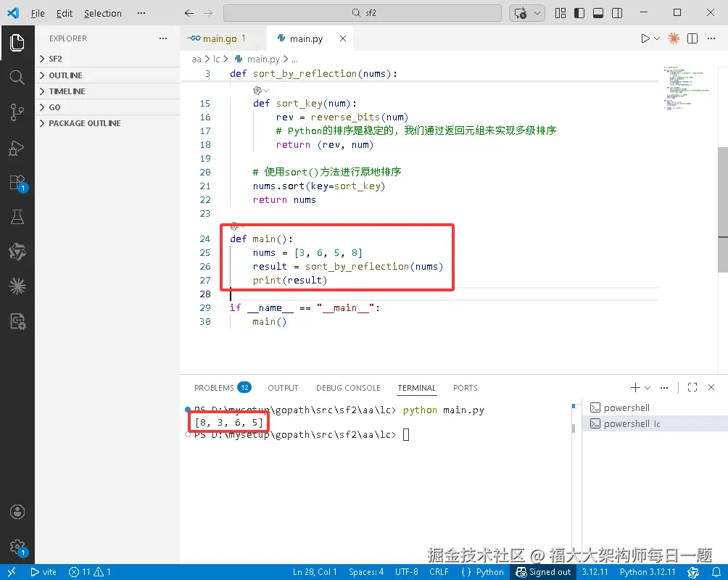
Task: Open Copilot chat dropdown arrow
Action: (537, 13)
